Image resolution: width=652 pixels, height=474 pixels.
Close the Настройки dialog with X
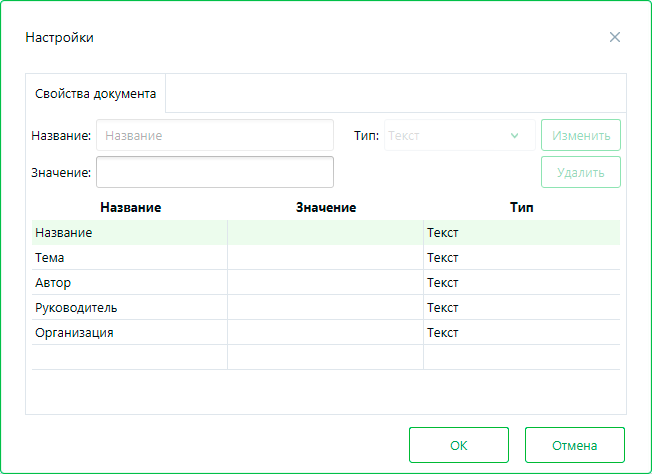pyautogui.click(x=615, y=37)
